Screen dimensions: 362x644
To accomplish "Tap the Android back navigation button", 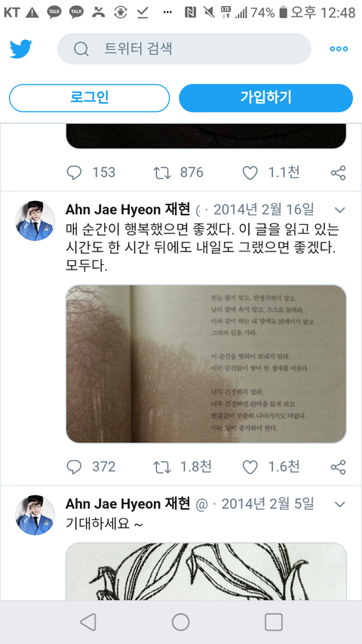I will tap(87, 622).
